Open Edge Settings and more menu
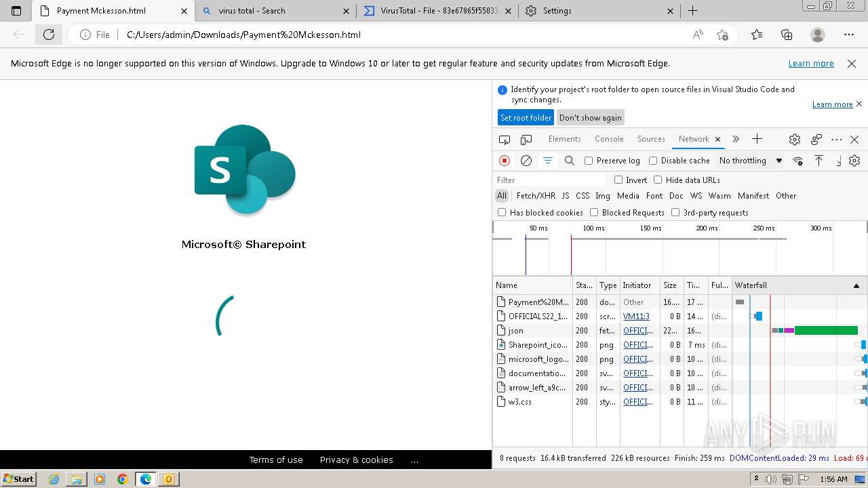Screen dimensions: 868x488 [849, 35]
